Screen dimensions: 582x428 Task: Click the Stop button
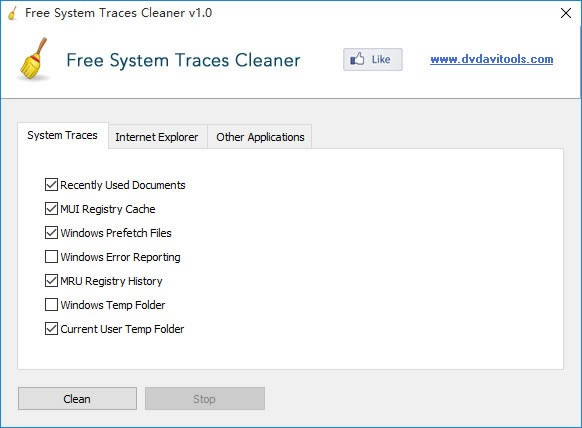205,399
